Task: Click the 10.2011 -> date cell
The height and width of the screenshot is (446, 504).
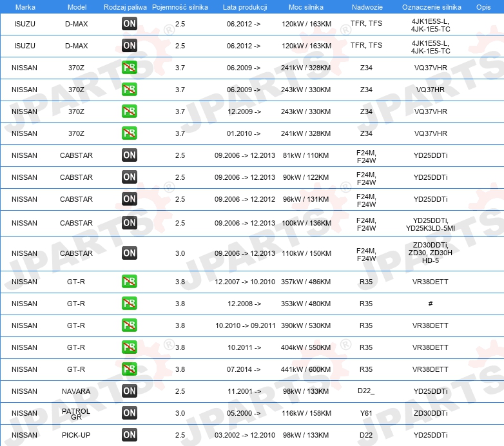Action: (x=244, y=347)
